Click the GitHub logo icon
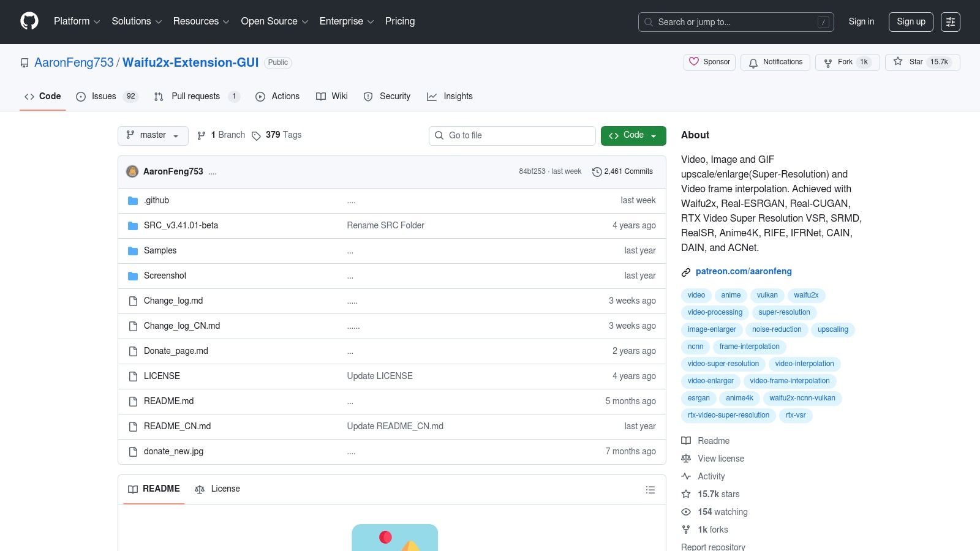 pos(29,21)
